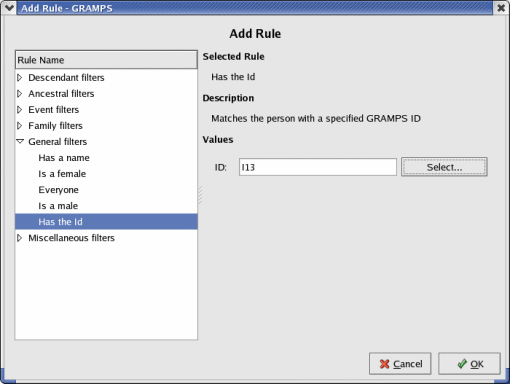
Task: Click the Descendant filters label
Action: [x=66, y=78]
